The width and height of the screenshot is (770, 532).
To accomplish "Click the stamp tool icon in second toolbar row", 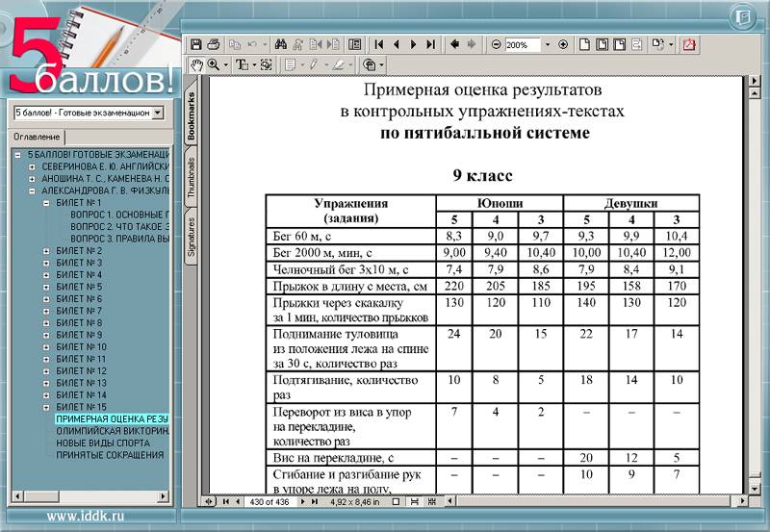I will click(369, 64).
